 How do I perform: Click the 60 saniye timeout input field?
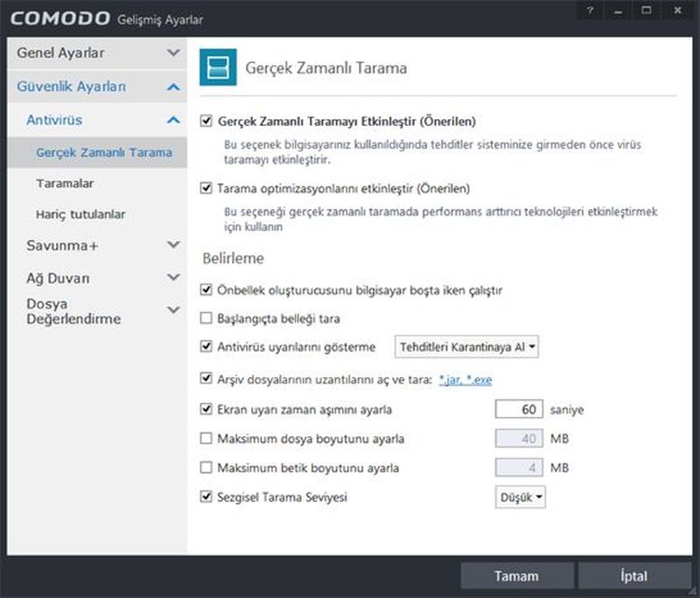(519, 409)
